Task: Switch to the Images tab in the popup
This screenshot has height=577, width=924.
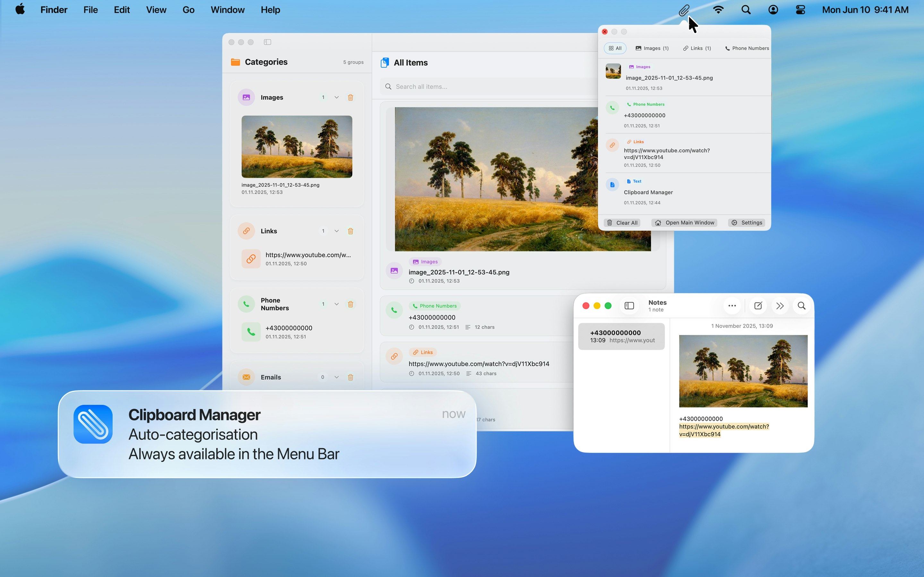Action: (653, 48)
